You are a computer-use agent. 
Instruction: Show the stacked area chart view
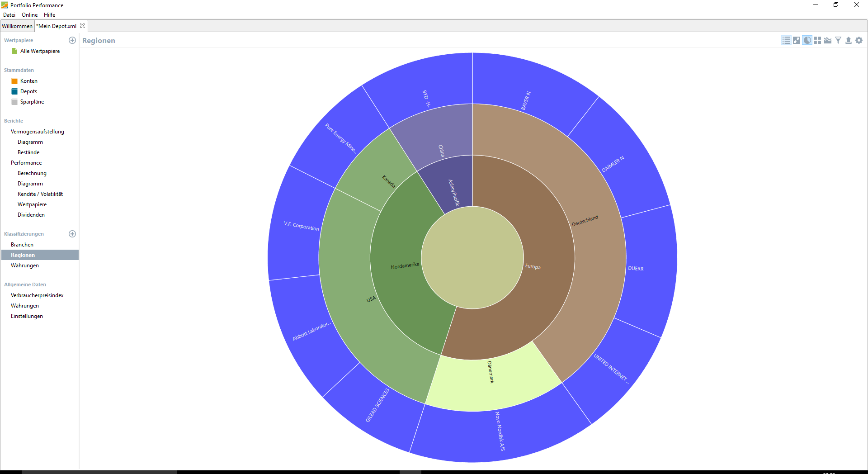(828, 40)
